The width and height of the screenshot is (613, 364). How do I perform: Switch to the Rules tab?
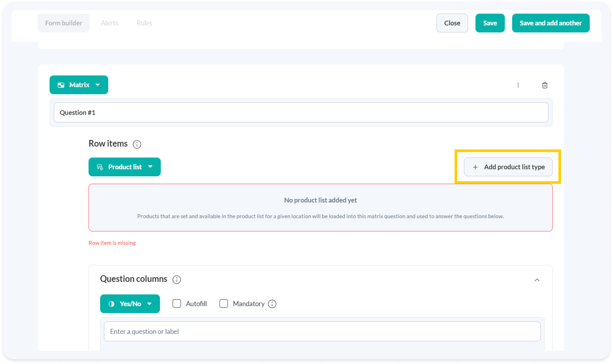coord(144,23)
